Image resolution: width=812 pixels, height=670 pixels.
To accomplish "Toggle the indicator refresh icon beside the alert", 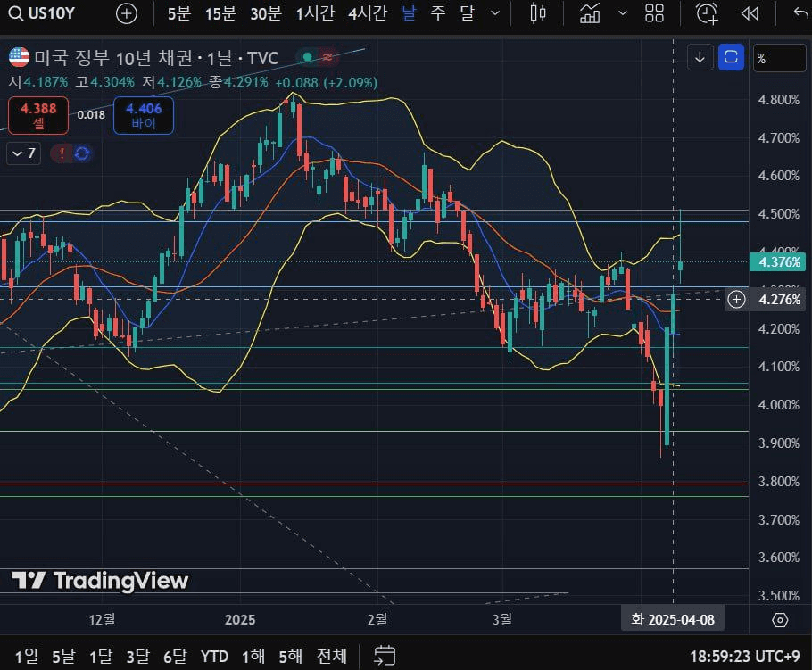I will 82,153.
